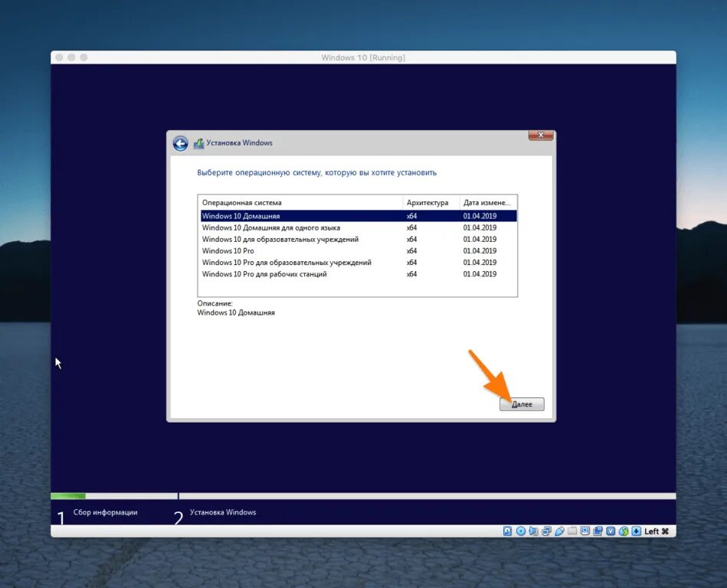The height and width of the screenshot is (588, 727).
Task: Open the optical disk indicator
Action: 521,531
